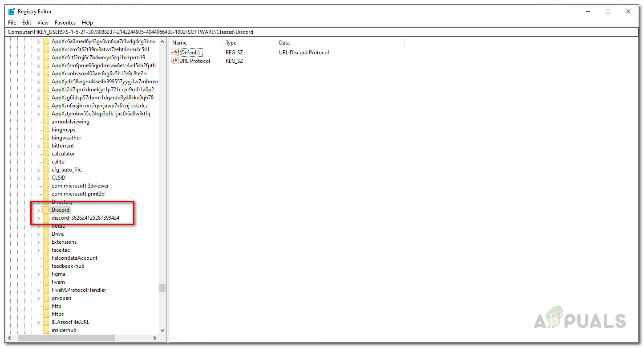Click the registry path address bar
Viewport: 644px width, 348px height.
coord(322,32)
